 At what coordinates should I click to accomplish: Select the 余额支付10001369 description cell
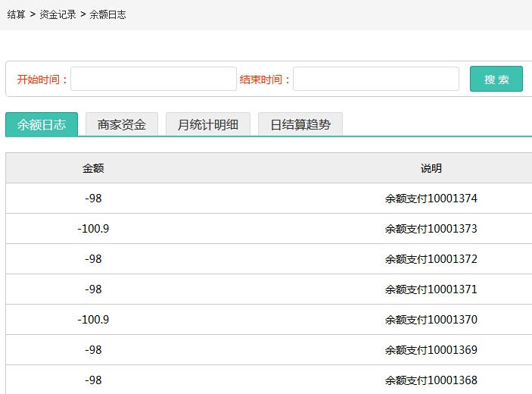pos(431,350)
